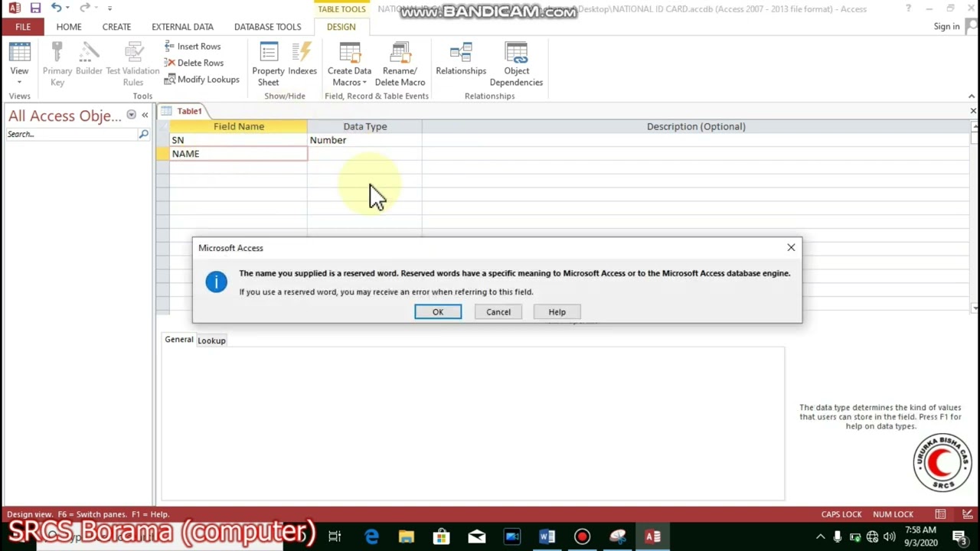980x551 pixels.
Task: Click the Description (Optional) column header
Action: pos(695,126)
